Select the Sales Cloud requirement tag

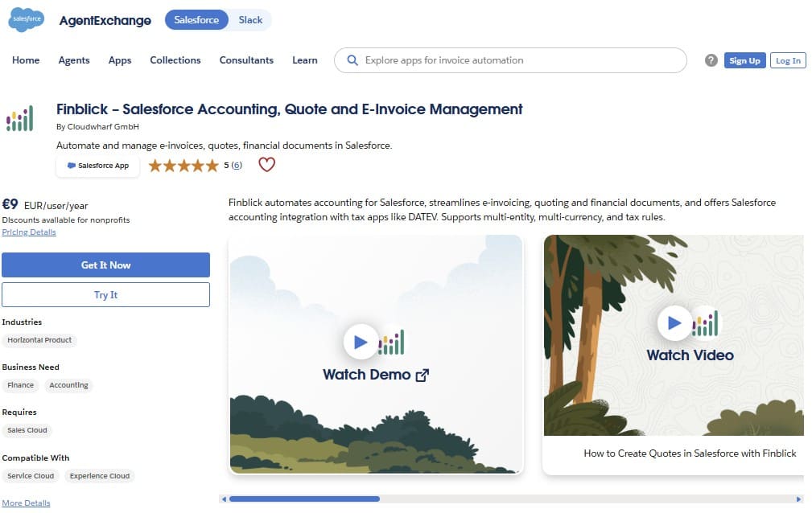coord(27,430)
